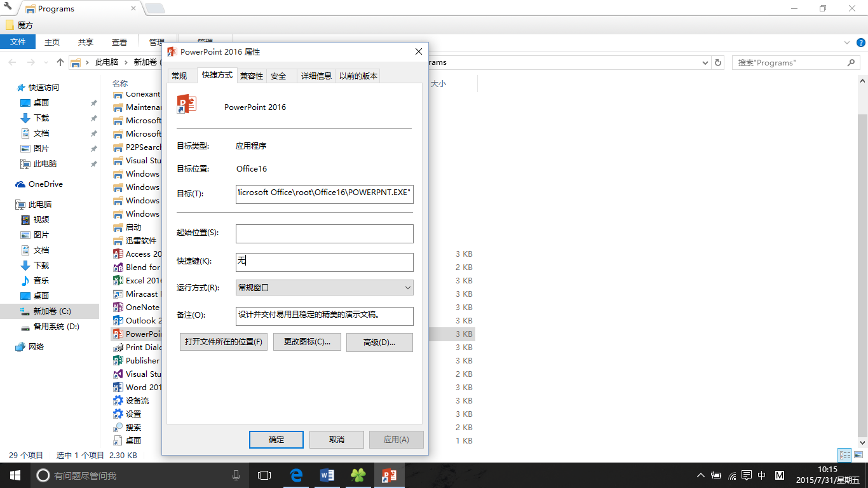Image resolution: width=868 pixels, height=488 pixels.
Task: Show hidden system tray icons
Action: [701, 475]
